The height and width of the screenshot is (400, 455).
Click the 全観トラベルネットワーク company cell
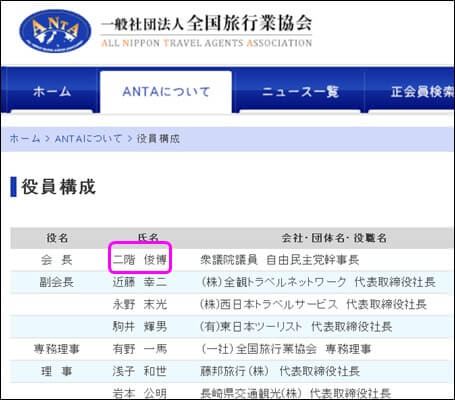point(318,282)
